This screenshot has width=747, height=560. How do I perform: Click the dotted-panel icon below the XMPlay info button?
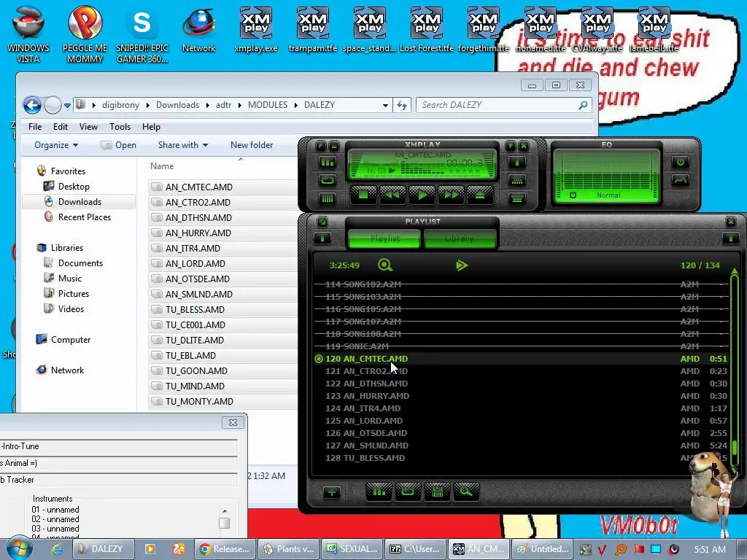click(x=517, y=181)
